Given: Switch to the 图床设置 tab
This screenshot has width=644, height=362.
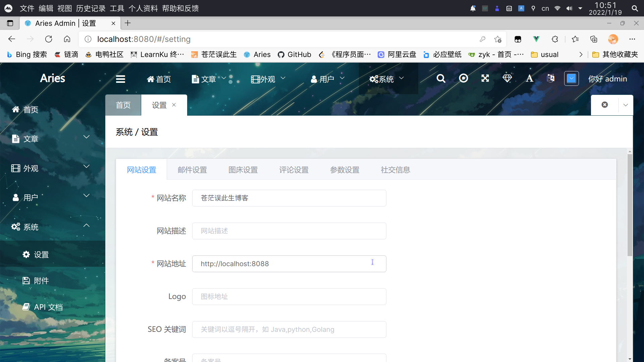Looking at the screenshot, I should pos(243,170).
